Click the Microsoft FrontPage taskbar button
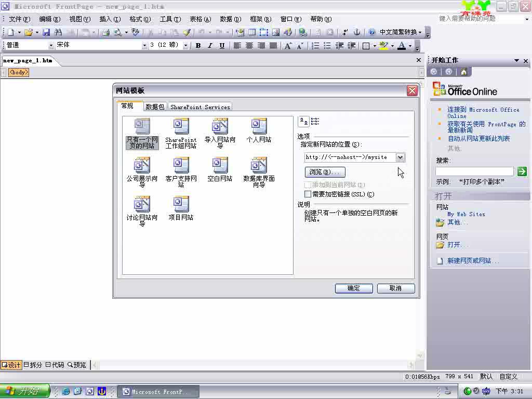 158,392
